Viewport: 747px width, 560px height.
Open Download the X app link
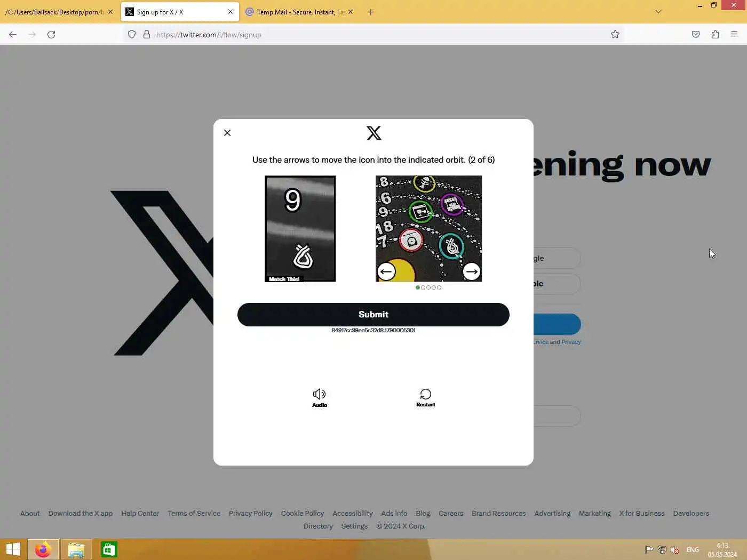pos(81,514)
